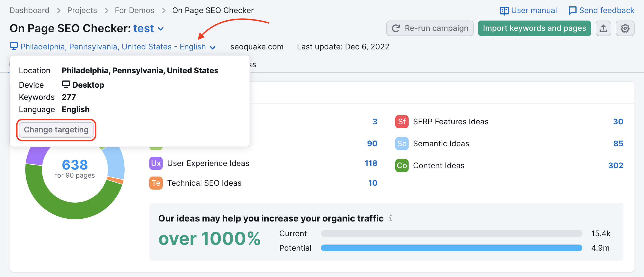Click Re-run campaign
This screenshot has height=277, width=644.
coord(430,28)
